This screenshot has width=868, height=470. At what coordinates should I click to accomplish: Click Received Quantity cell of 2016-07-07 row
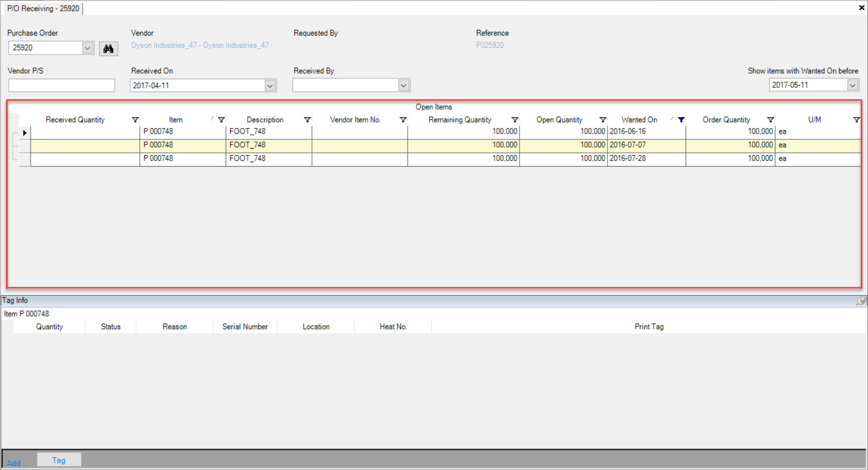[x=85, y=146]
